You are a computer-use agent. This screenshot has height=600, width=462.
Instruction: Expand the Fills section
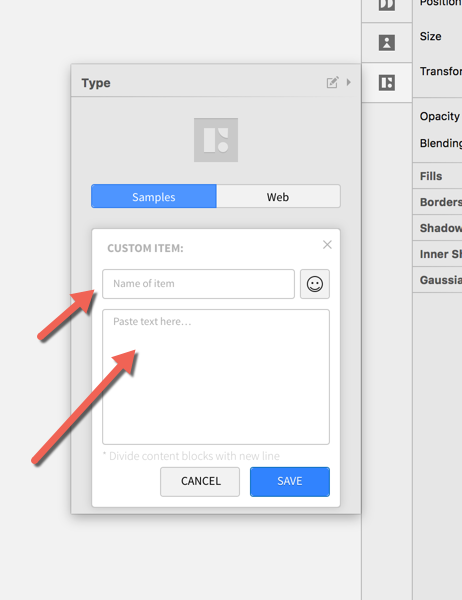[x=437, y=176]
